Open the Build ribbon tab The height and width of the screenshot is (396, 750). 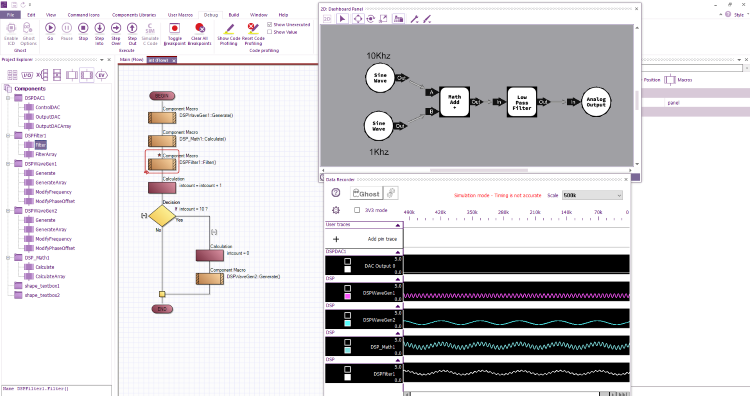click(x=234, y=15)
